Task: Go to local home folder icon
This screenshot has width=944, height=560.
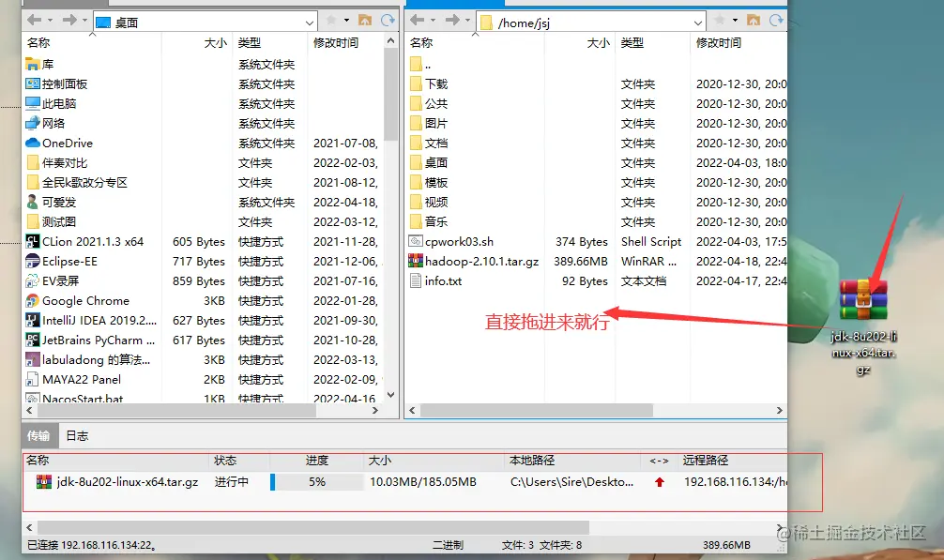Action: point(365,20)
